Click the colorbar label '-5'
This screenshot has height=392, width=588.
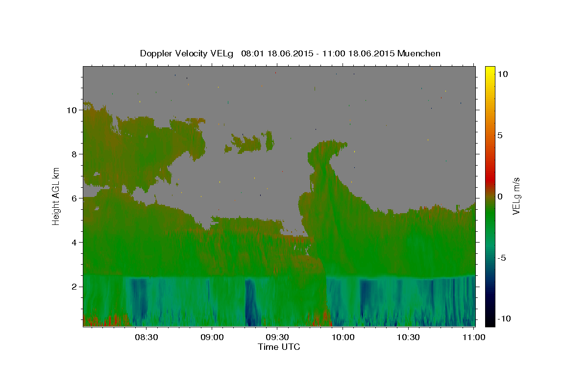click(501, 258)
